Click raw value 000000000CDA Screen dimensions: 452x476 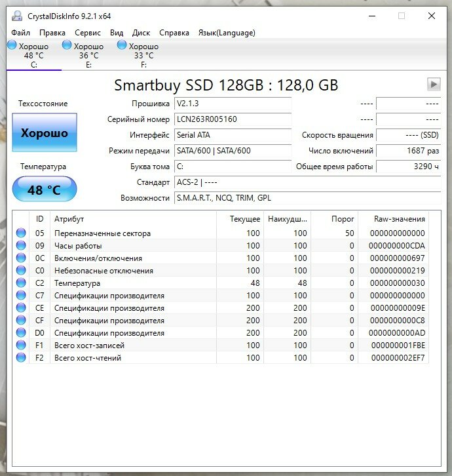coord(397,246)
